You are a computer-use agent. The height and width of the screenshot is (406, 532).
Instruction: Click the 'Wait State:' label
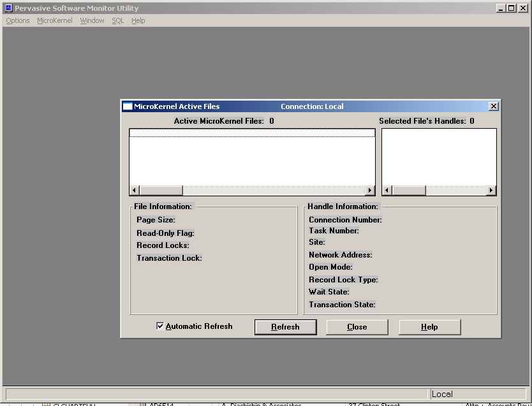329,292
